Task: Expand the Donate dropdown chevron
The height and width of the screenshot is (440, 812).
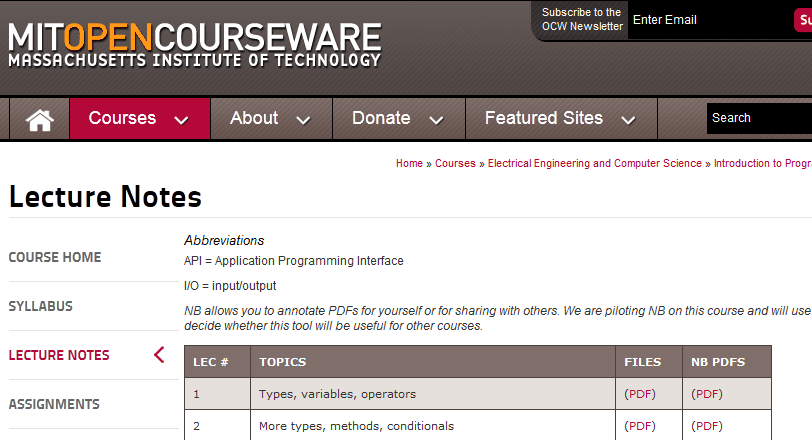Action: [437, 121]
